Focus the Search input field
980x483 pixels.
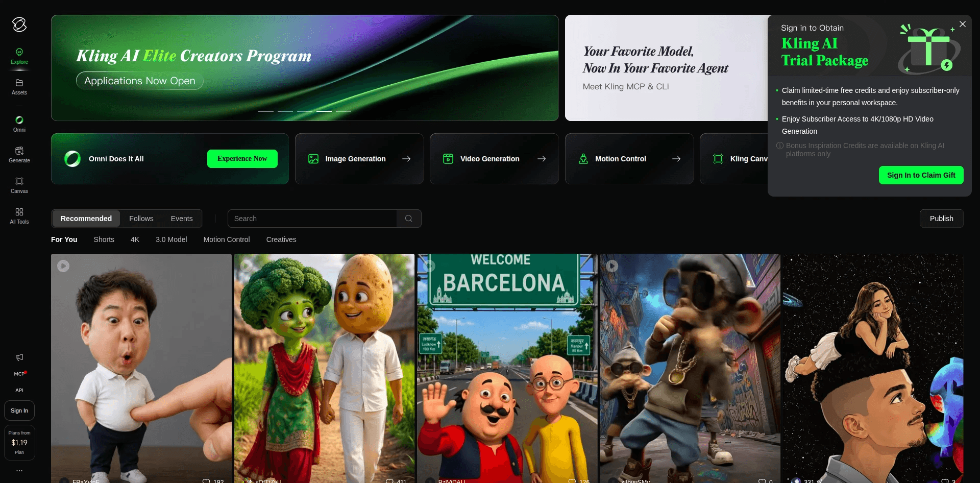[x=312, y=219]
